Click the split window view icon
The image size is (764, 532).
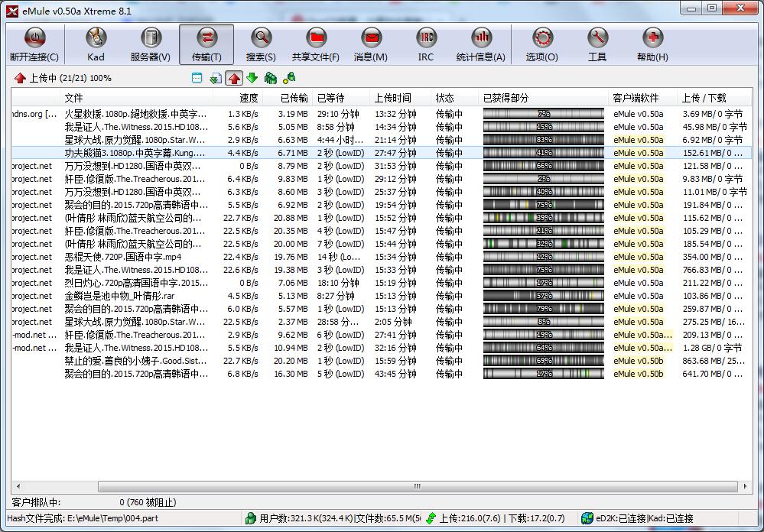pyautogui.click(x=197, y=78)
